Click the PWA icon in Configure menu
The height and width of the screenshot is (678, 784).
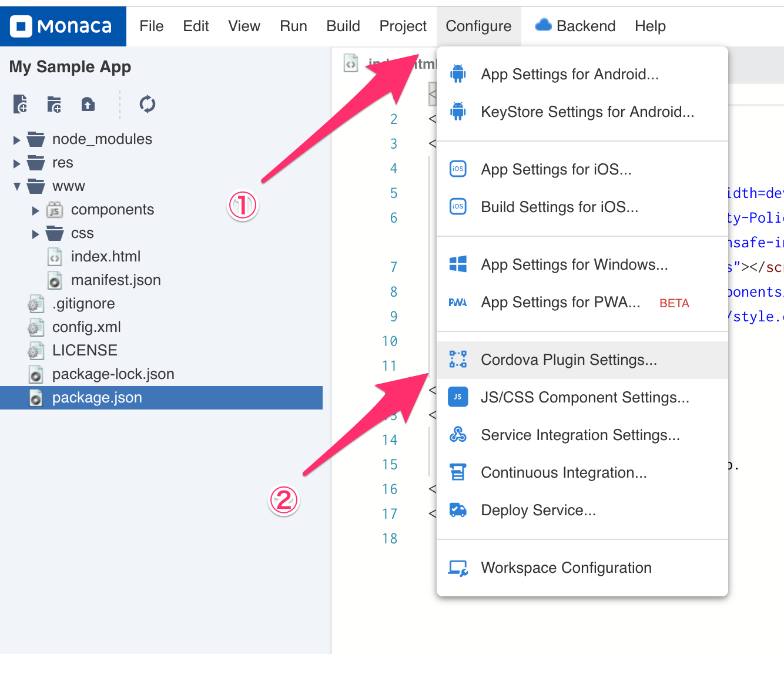(458, 303)
